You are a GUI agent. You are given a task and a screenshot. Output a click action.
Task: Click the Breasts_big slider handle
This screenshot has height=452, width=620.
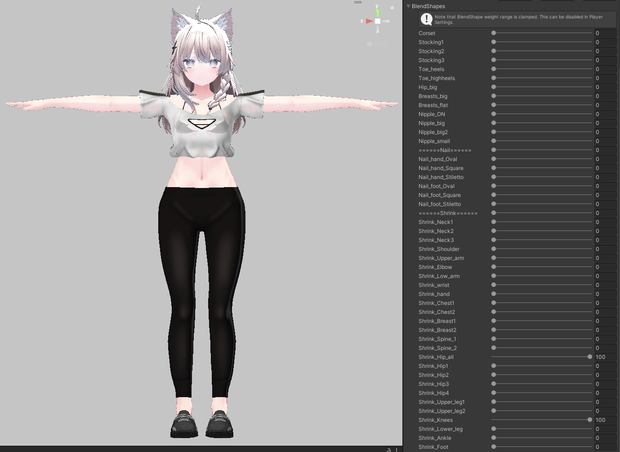493,96
